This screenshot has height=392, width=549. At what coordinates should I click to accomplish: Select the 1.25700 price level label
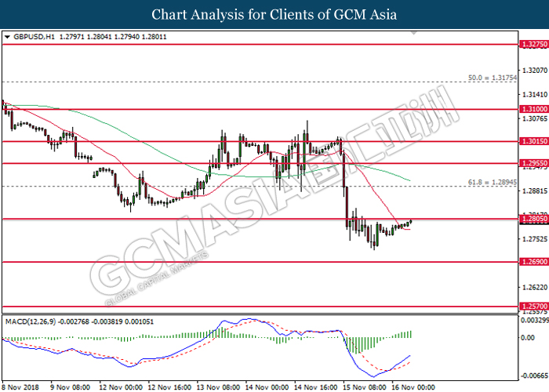point(534,307)
